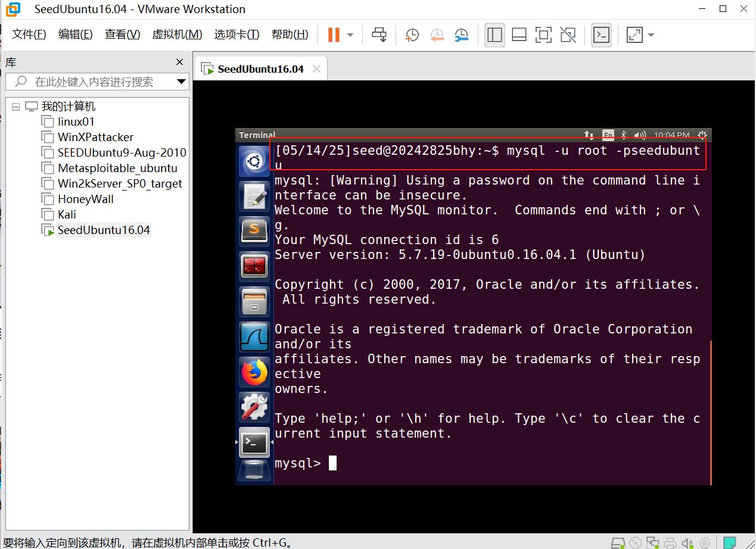Select the Kali virtual machine
This screenshot has width=756, height=549.
(67, 214)
